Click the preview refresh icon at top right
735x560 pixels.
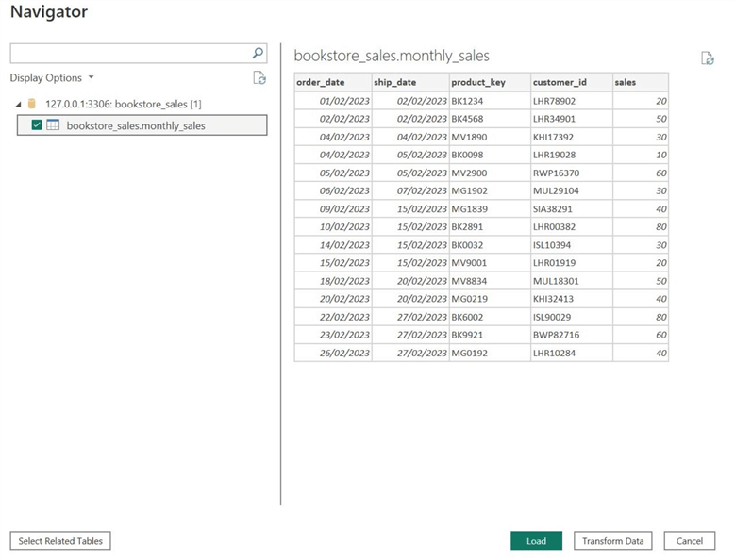tap(707, 58)
